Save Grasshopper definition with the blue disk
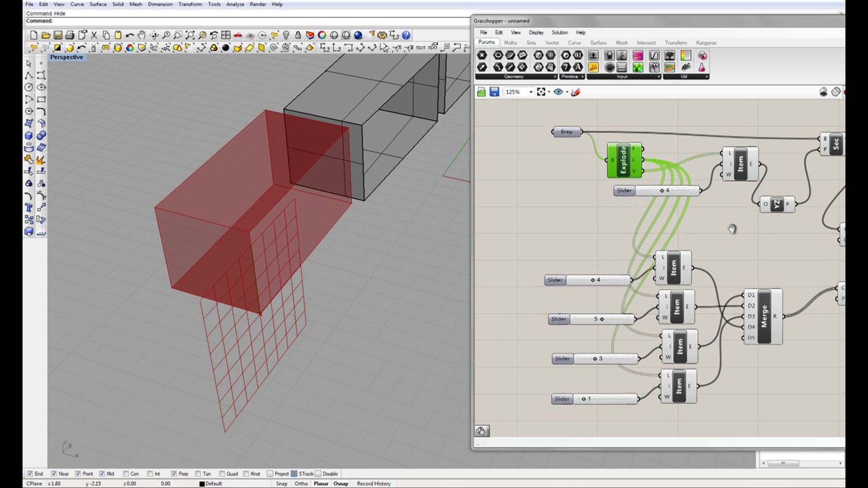 tap(494, 92)
